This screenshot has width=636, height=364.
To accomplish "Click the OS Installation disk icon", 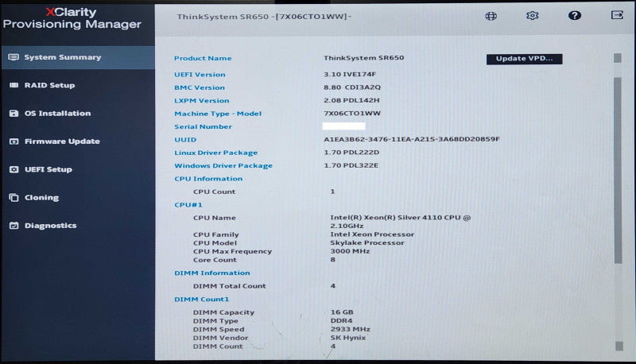I will 14,113.
